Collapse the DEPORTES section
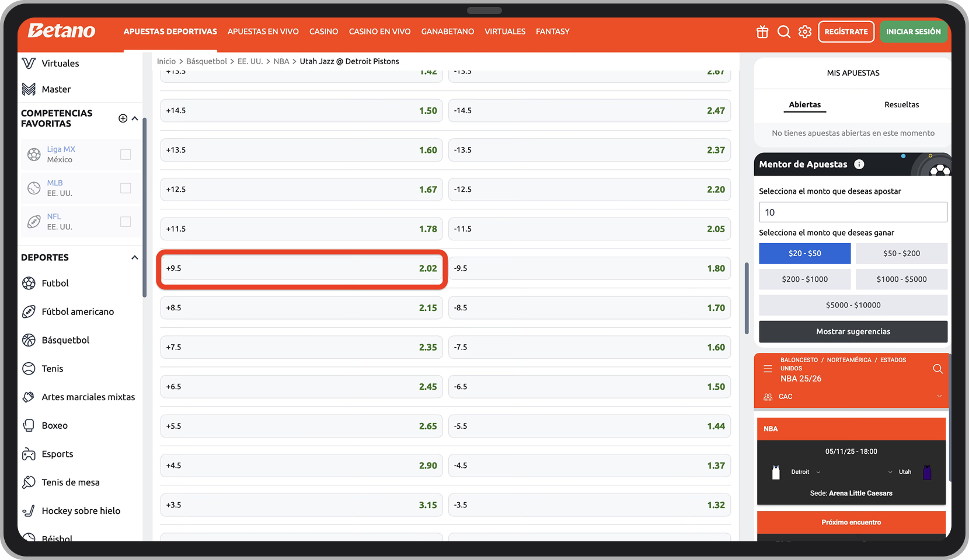 coord(134,257)
